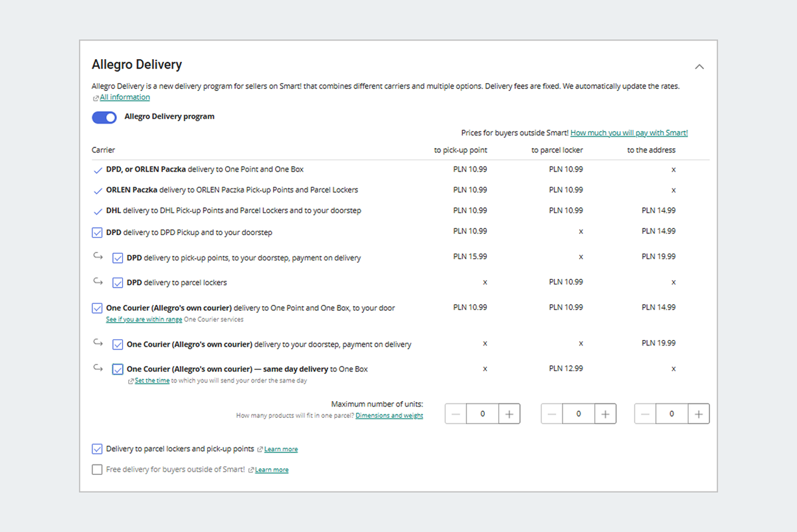Uncheck Delivery to parcel lockers and pick-up points

97,449
